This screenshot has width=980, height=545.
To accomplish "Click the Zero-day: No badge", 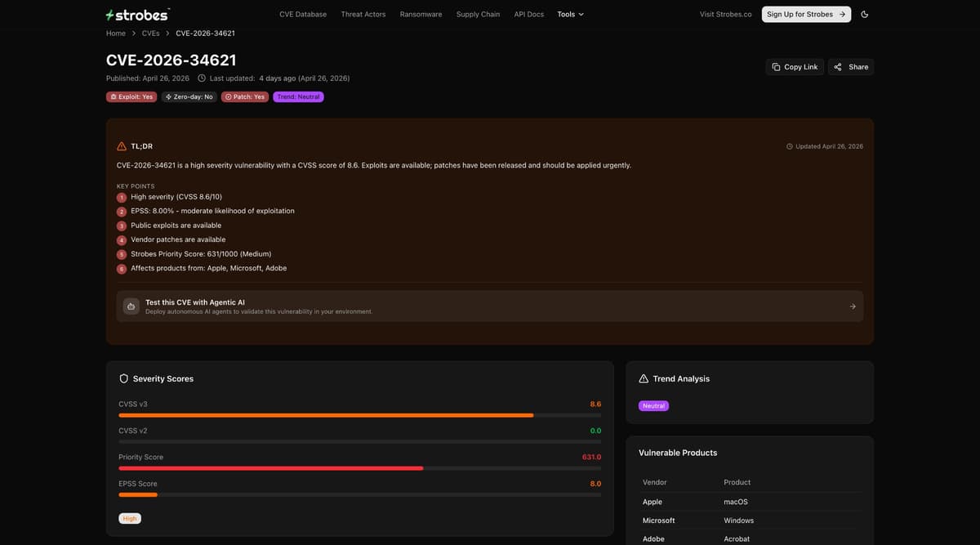I will pyautogui.click(x=189, y=96).
